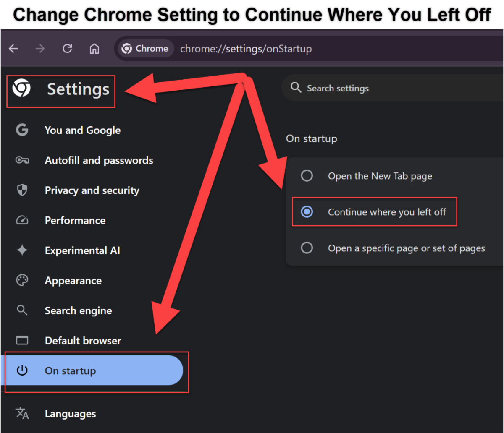Screen dimensions: 504x433
Task: Open Experimental AI settings
Action: pos(82,250)
